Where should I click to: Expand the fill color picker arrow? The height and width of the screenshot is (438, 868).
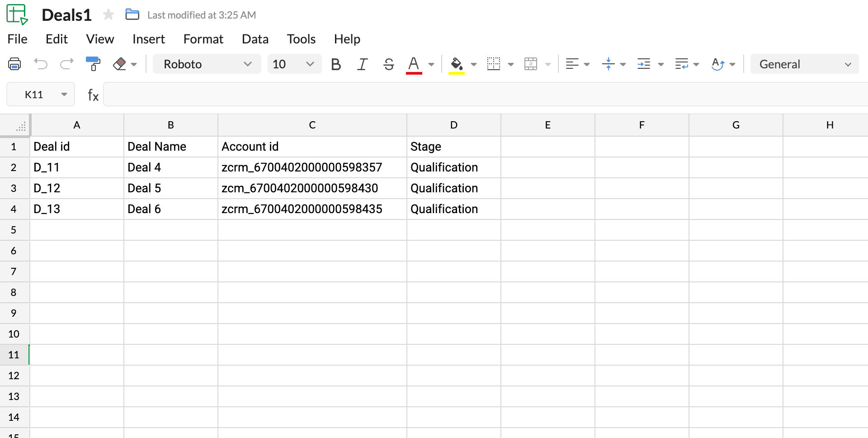pyautogui.click(x=474, y=65)
